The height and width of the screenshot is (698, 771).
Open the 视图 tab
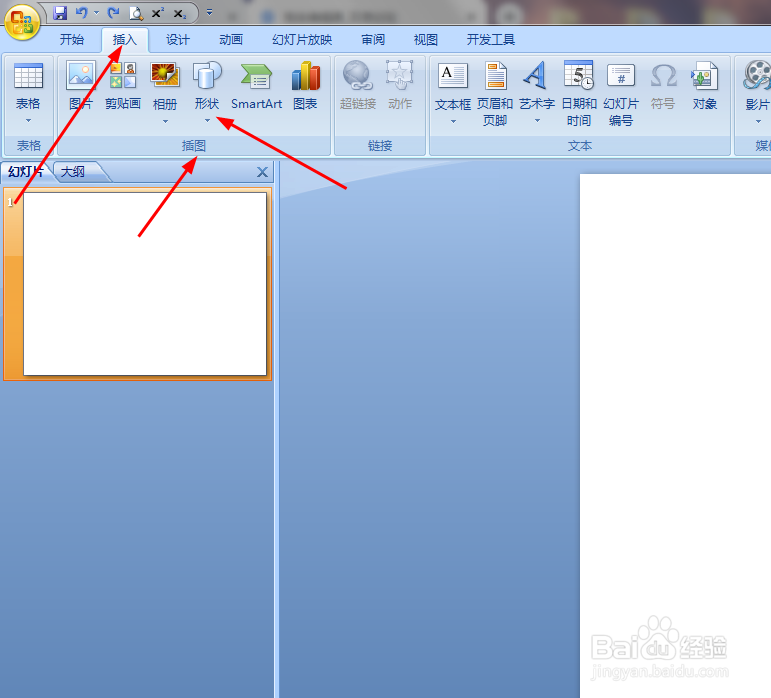coord(425,39)
